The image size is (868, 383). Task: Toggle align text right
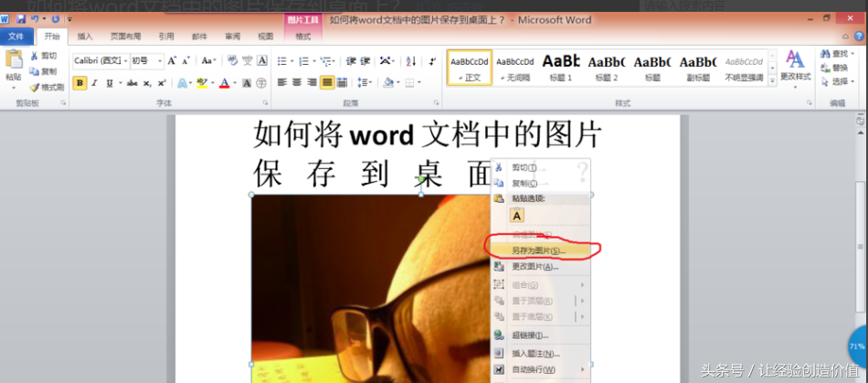pos(312,83)
